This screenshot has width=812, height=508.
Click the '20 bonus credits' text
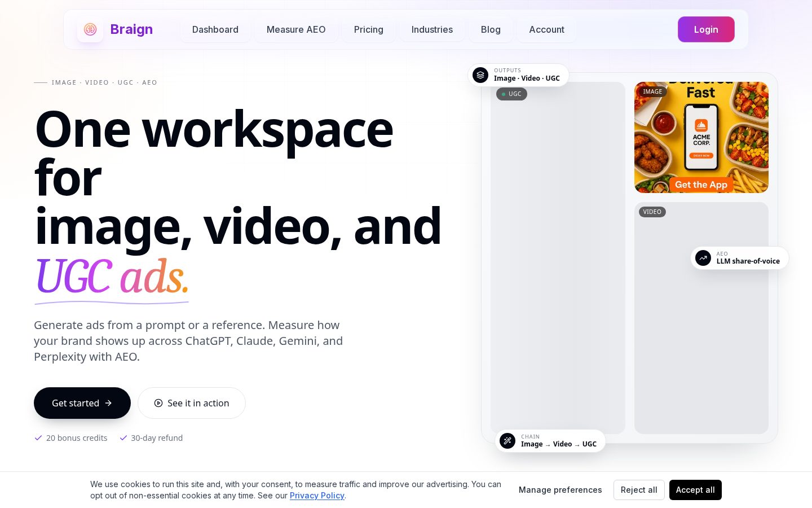pos(77,438)
